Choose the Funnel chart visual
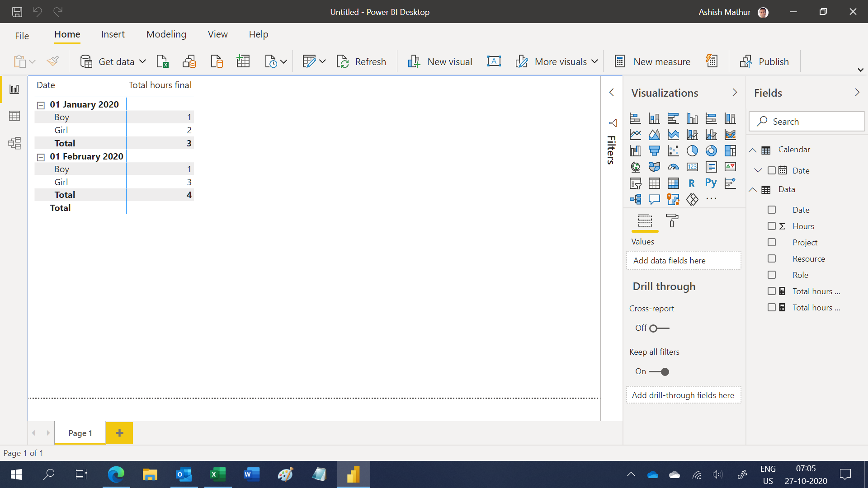868x488 pixels. pyautogui.click(x=654, y=151)
